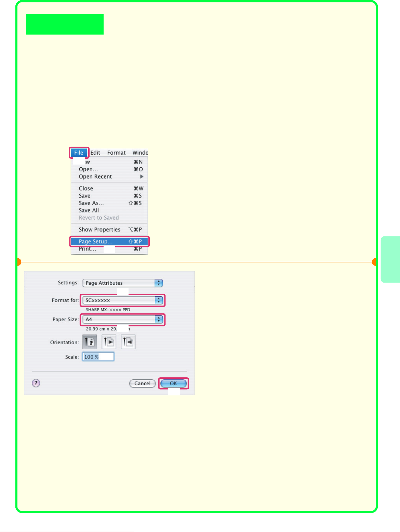Click Save All in File menu
This screenshot has width=400, height=532.
(89, 210)
